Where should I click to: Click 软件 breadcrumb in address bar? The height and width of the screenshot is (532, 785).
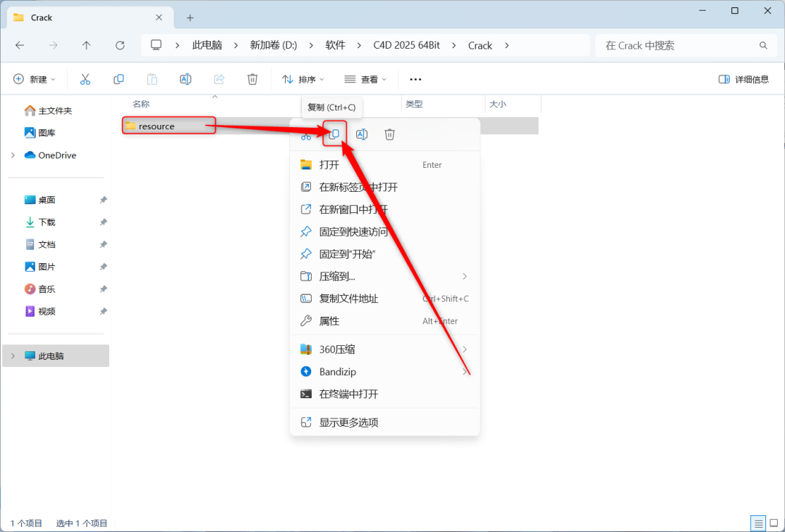click(335, 46)
